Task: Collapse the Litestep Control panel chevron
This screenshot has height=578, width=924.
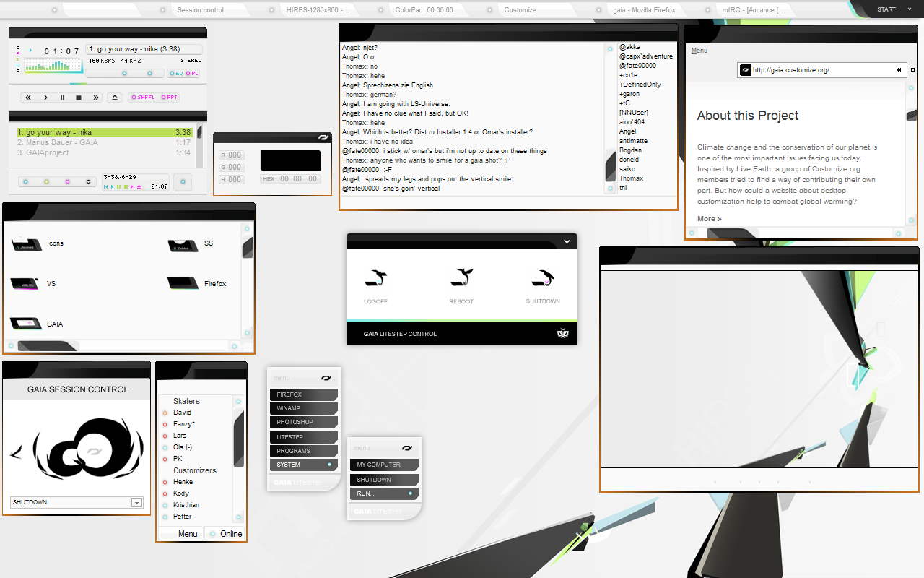Action: [x=567, y=242]
